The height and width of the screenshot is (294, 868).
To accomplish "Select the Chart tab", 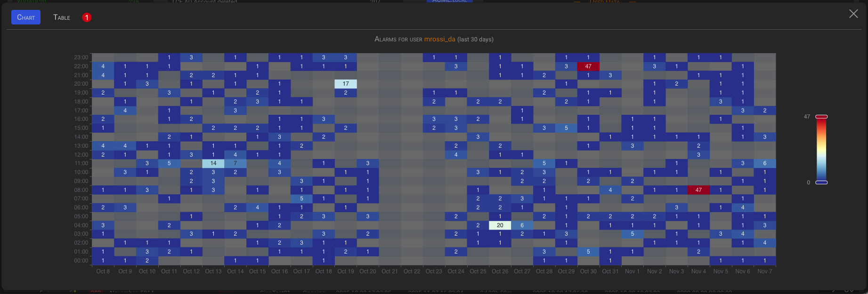I will [x=26, y=17].
